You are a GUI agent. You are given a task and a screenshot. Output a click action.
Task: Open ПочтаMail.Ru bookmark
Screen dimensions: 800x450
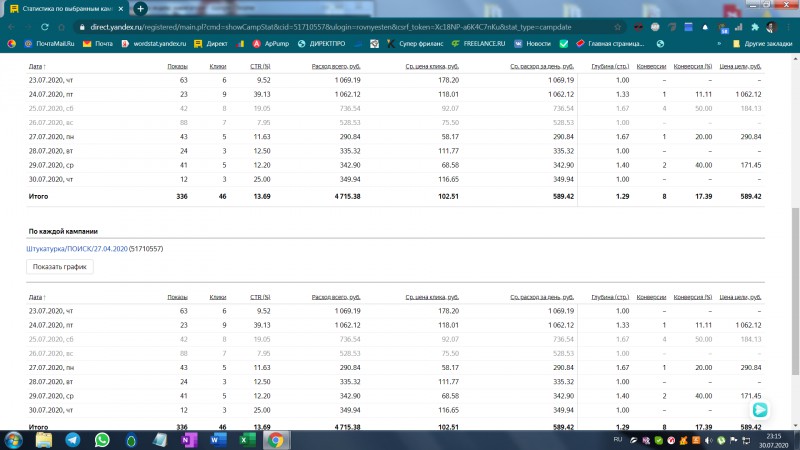[x=49, y=44]
